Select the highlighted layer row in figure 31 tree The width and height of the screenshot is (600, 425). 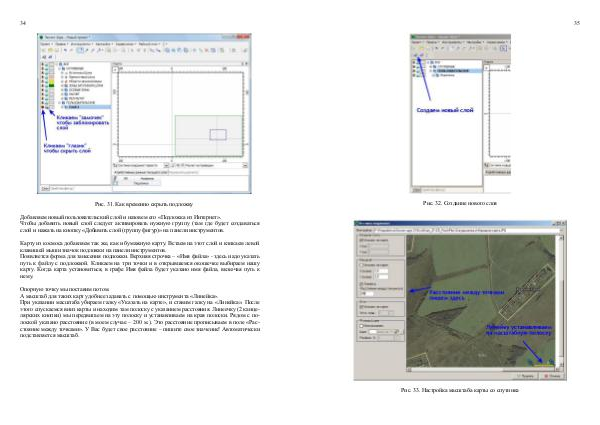(x=87, y=107)
